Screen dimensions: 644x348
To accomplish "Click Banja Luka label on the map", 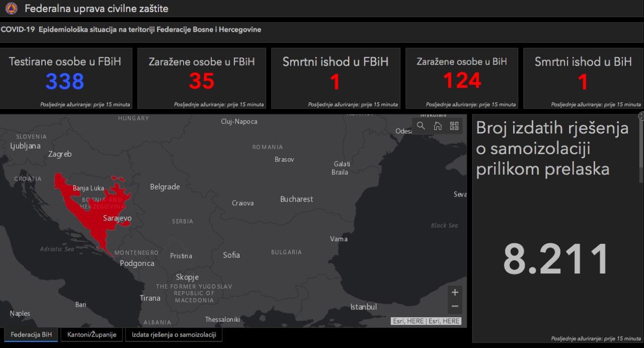I will 88,188.
